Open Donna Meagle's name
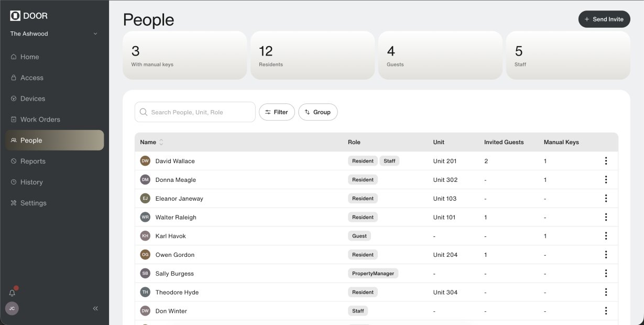Image resolution: width=644 pixels, height=325 pixels. (x=176, y=180)
